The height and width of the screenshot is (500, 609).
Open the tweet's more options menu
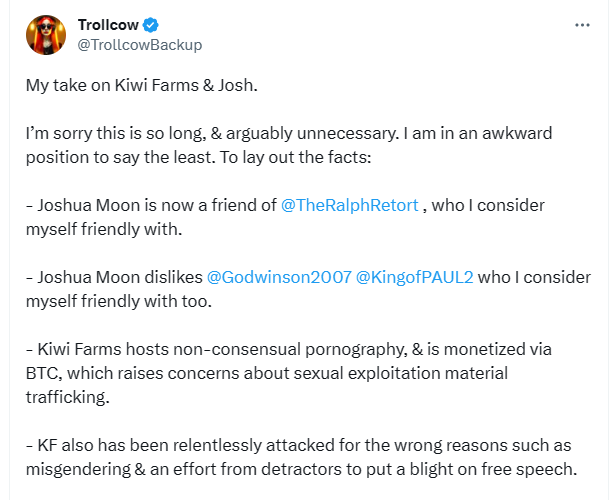pyautogui.click(x=583, y=25)
